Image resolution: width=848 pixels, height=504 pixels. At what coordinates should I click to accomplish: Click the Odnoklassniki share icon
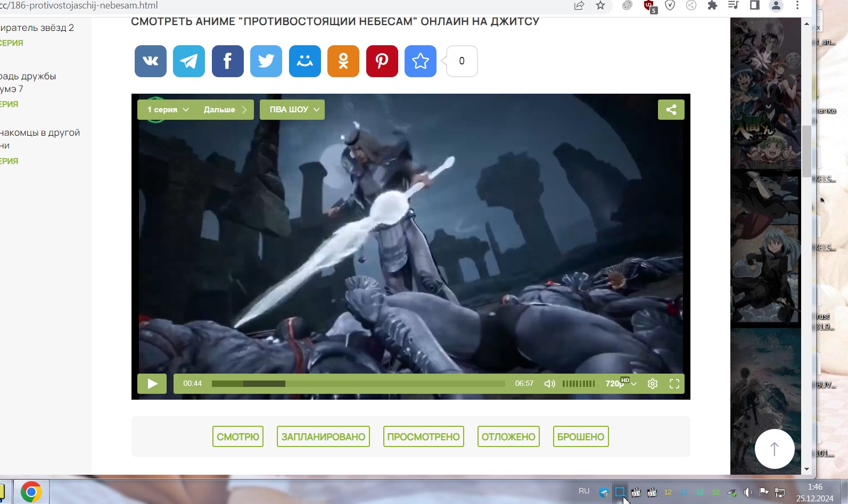click(343, 61)
